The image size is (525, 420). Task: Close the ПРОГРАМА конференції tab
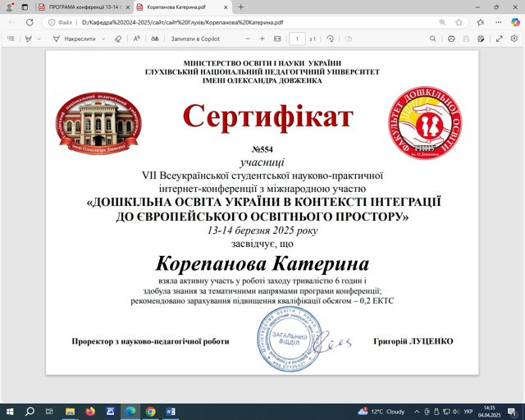point(128,7)
